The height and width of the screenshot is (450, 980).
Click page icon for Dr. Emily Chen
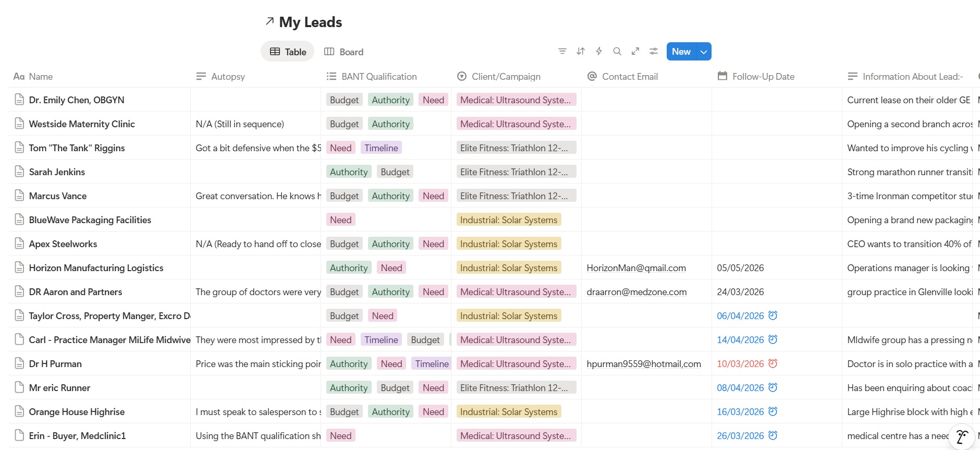(19, 100)
